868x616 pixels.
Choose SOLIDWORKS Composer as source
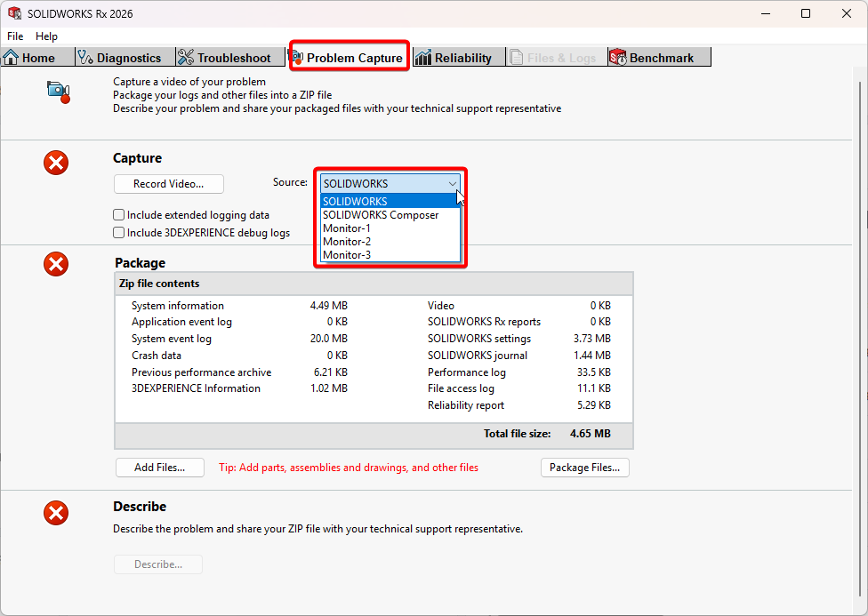point(390,215)
